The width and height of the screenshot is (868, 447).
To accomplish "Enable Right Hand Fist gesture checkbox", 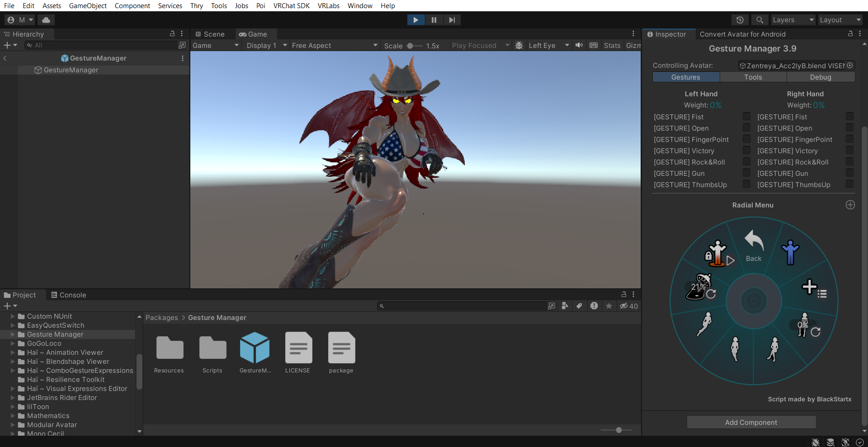I will pyautogui.click(x=849, y=117).
